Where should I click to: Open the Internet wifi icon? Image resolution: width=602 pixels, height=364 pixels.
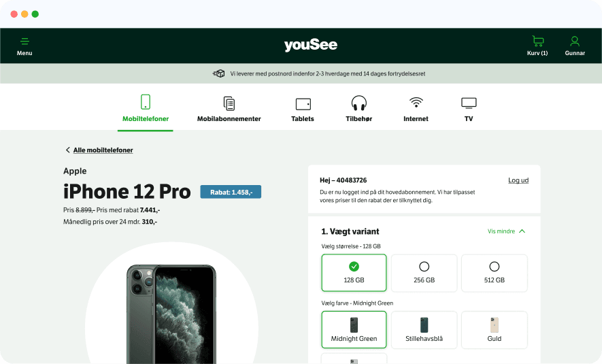tap(416, 103)
